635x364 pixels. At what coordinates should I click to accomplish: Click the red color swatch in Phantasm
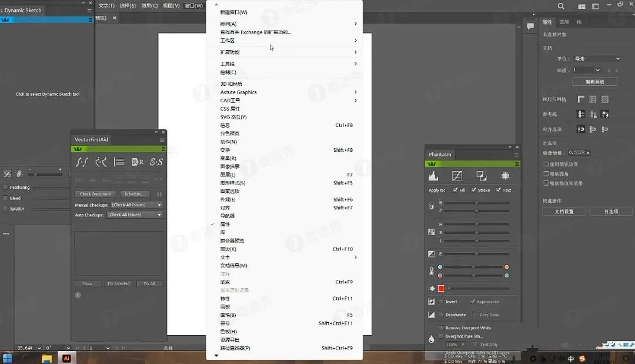pyautogui.click(x=441, y=288)
